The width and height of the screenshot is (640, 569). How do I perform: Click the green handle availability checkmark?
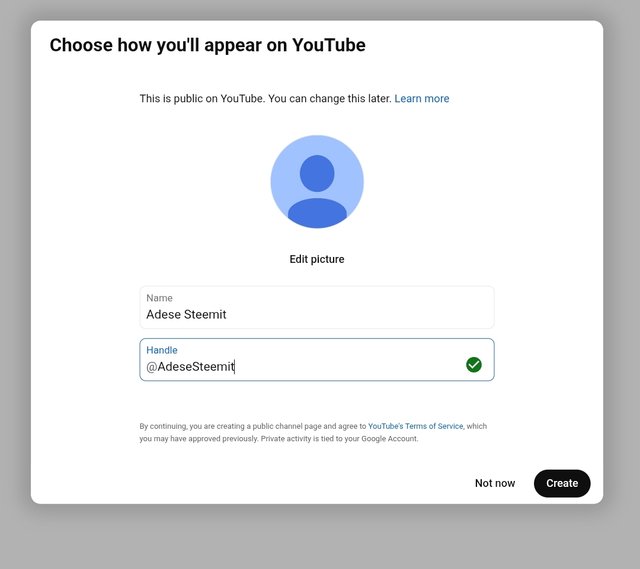pyautogui.click(x=473, y=365)
